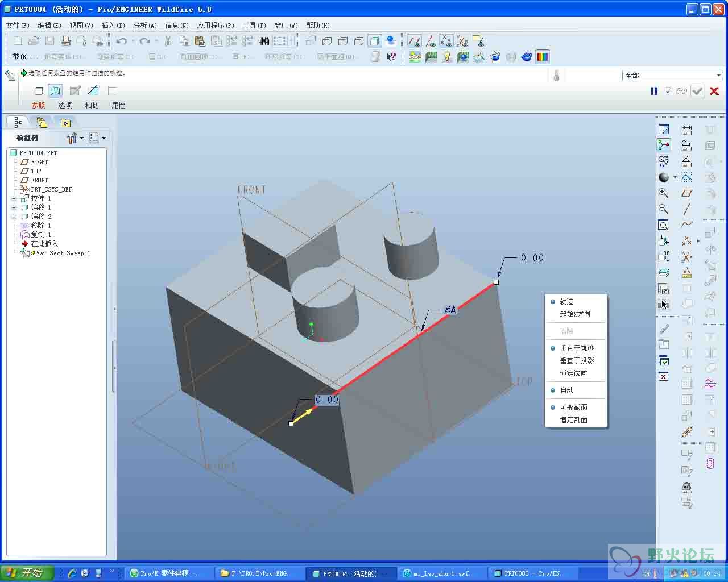Open the 全部 filter dropdown

672,76
